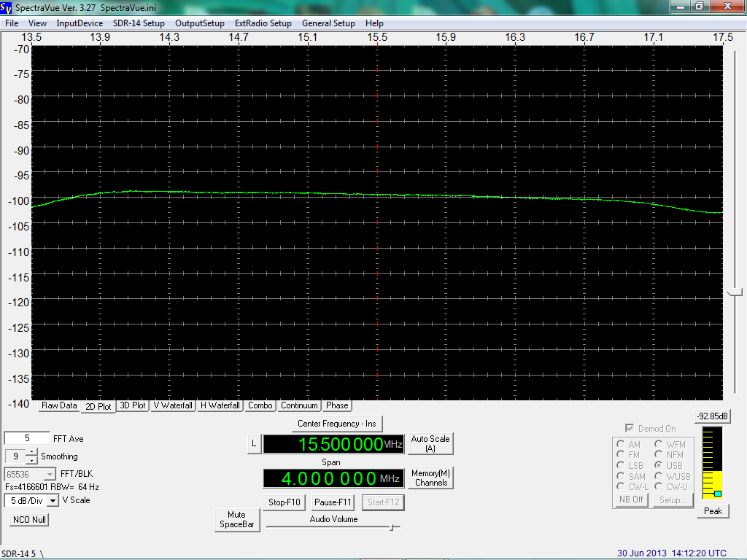Click the Pause-F11 button
747x560 pixels.
click(x=333, y=502)
